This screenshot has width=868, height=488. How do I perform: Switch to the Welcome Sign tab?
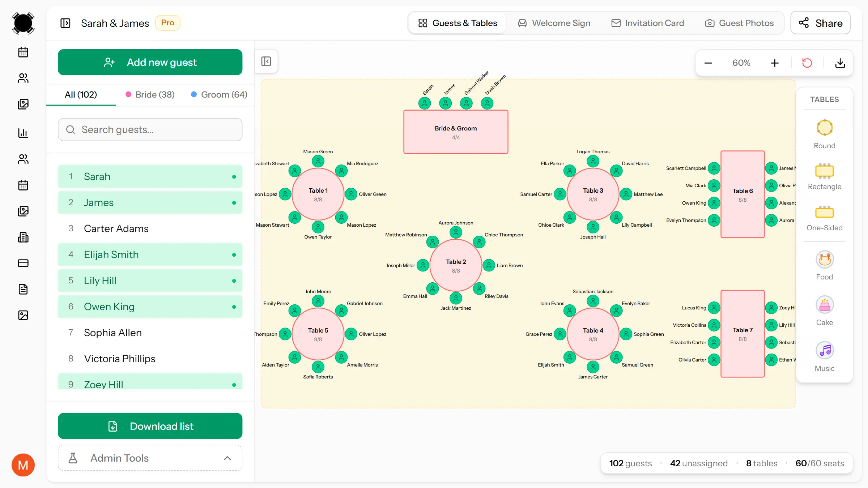[x=554, y=23]
